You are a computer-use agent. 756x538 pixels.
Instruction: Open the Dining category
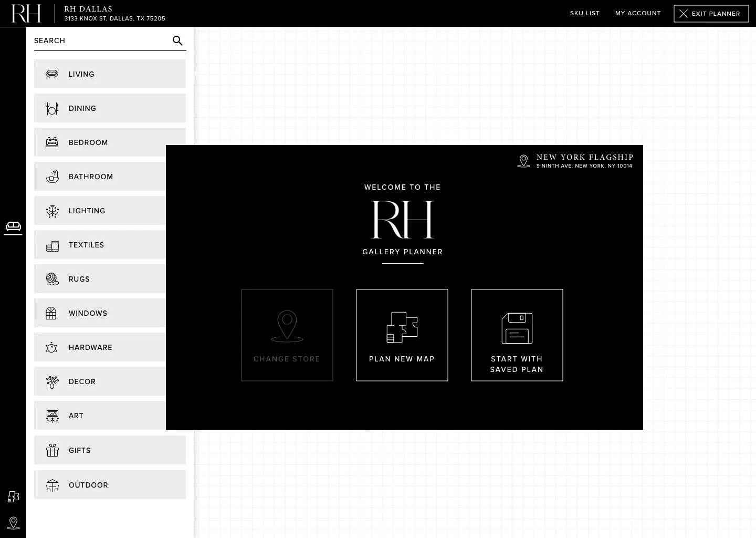(x=110, y=108)
